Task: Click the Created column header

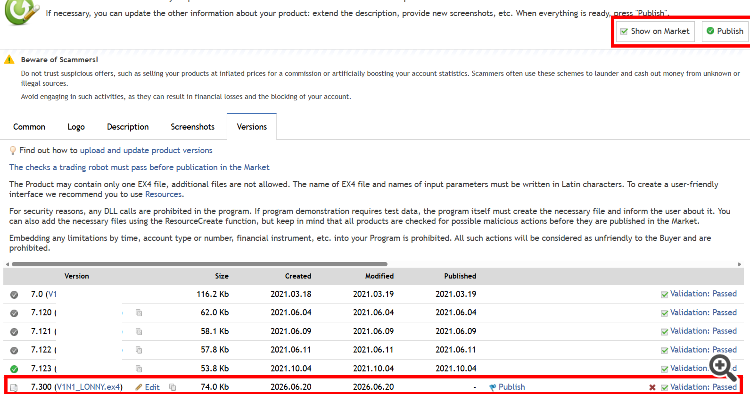Action: click(x=298, y=276)
